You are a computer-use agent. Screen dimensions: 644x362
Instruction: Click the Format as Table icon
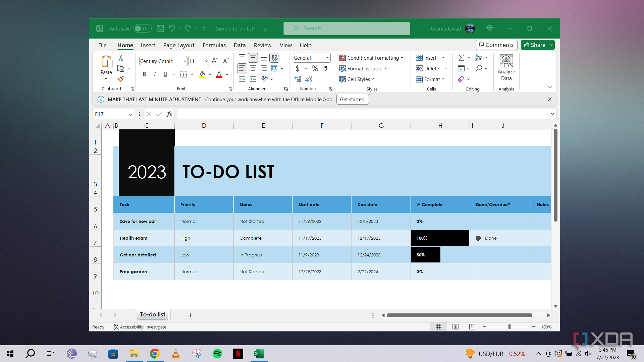pos(342,68)
